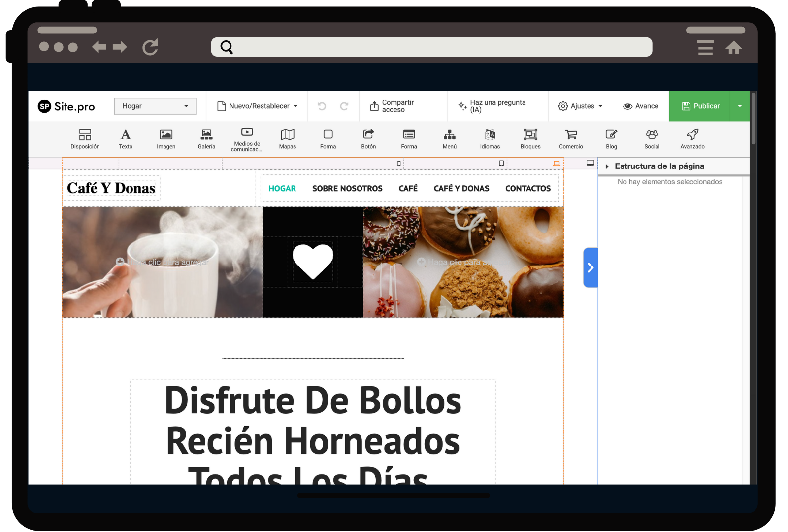The height and width of the screenshot is (532, 788).
Task: Expand Estructura de la página panel
Action: point(607,166)
